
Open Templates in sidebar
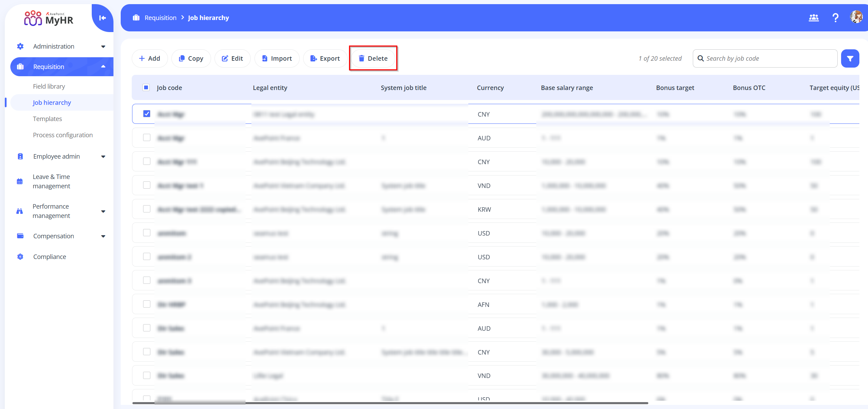[47, 119]
